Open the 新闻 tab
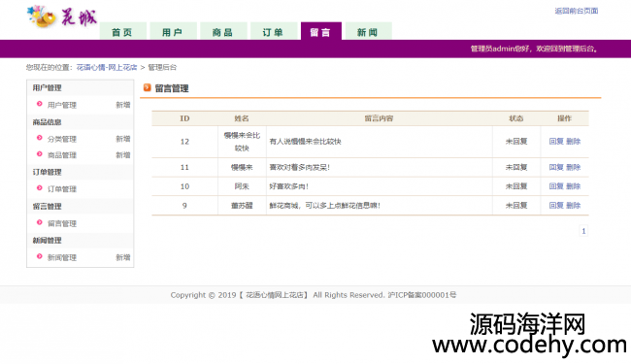This screenshot has width=631, height=364. pyautogui.click(x=368, y=31)
